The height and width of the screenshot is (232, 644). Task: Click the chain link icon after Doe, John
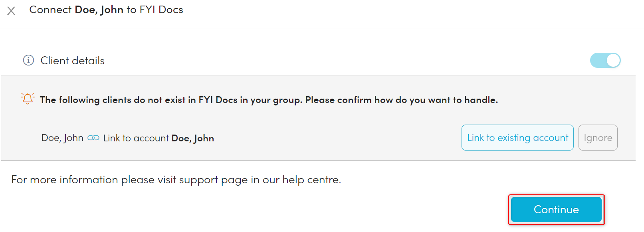click(x=93, y=138)
